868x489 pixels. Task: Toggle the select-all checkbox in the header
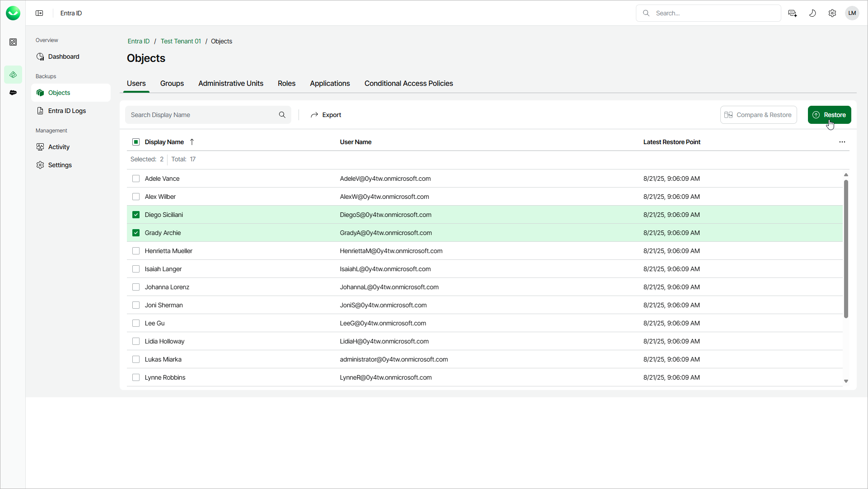136,142
